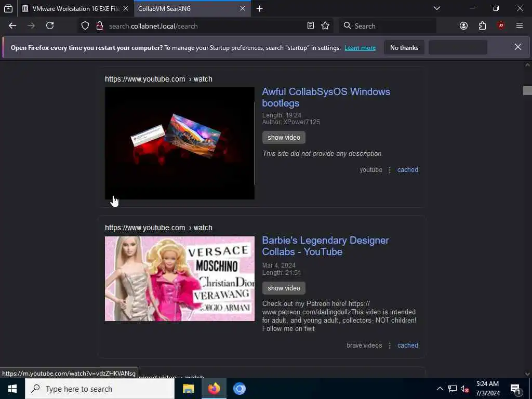Screen dimensions: 532x399
Task: Click the insecure connection lock icon
Action: click(x=99, y=26)
